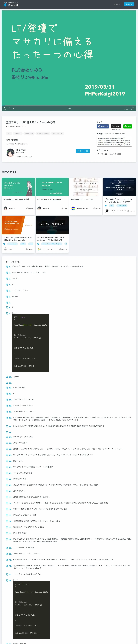The width and height of the screenshot is (138, 644).
Task: Click the slide icon beside page 21
Action: coord(7,443)
